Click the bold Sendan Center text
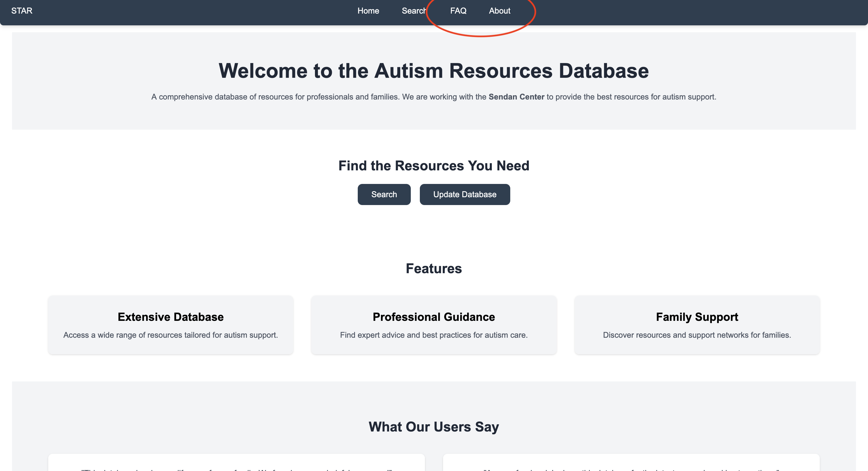Screen dimensions: 868x471 coord(516,97)
